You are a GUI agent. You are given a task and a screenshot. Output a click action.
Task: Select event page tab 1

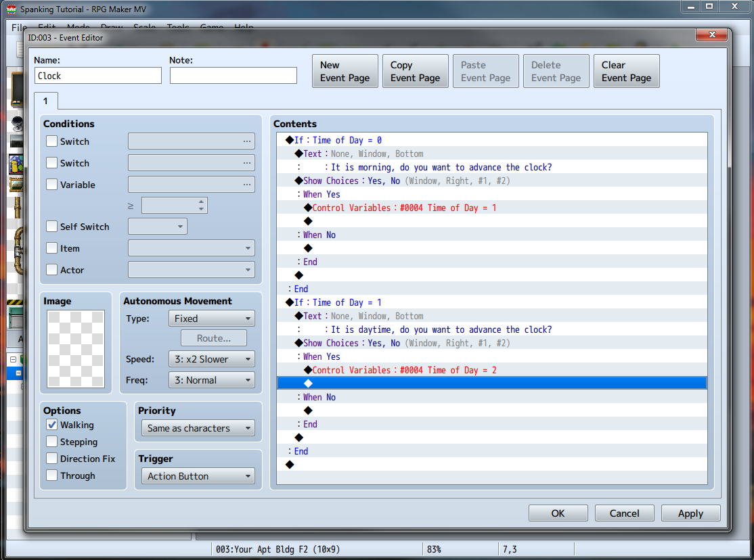(45, 101)
